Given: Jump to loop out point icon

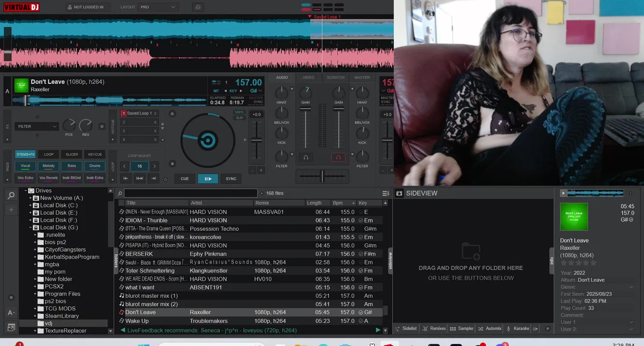Looking at the screenshot, I should click(x=153, y=178).
